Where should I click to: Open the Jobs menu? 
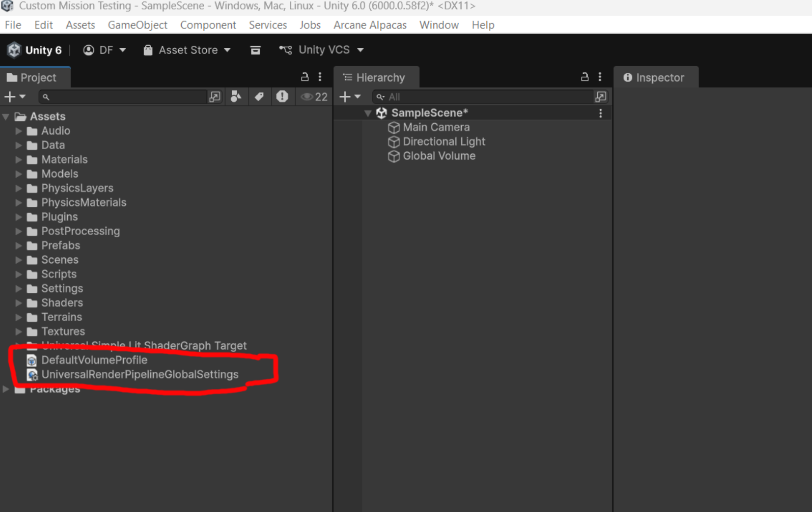[310, 25]
